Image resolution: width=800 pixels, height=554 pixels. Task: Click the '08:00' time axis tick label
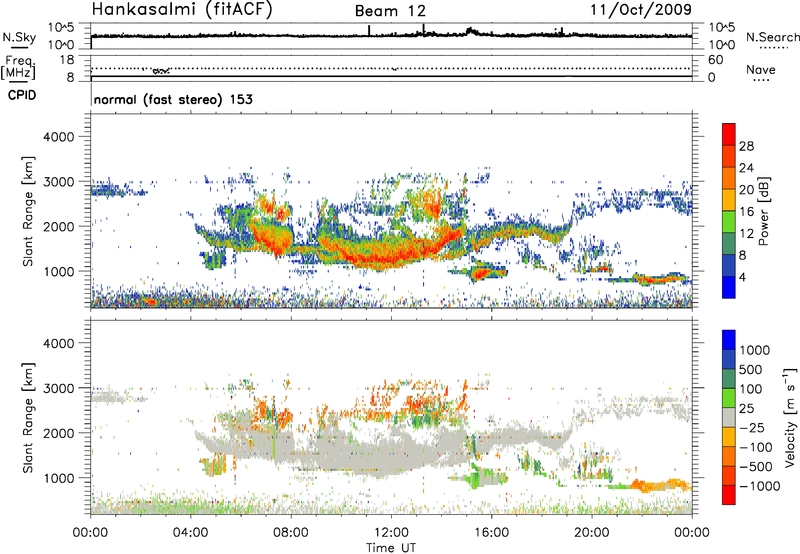click(x=291, y=533)
